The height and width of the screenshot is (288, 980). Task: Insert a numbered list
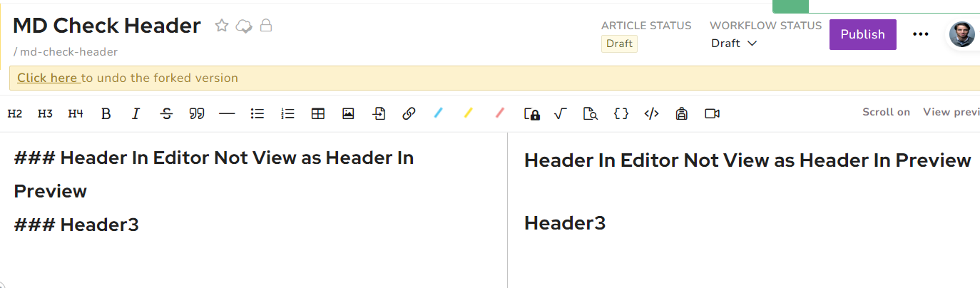pos(287,113)
